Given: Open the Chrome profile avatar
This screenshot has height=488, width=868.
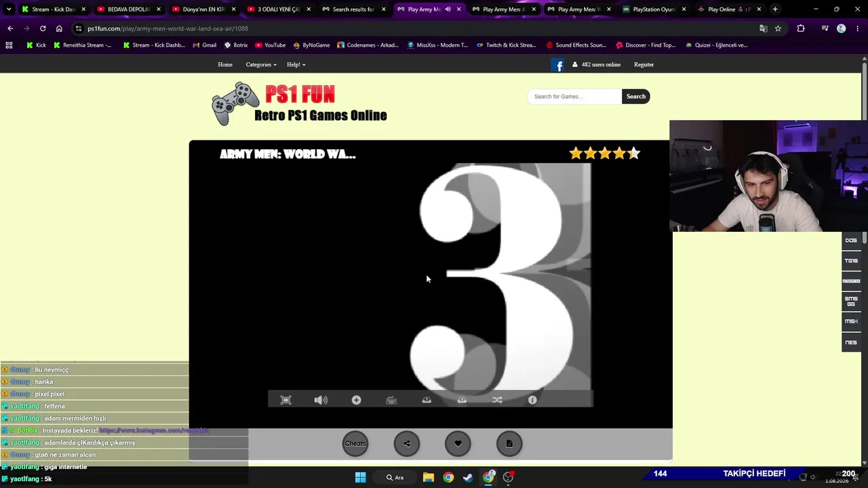Looking at the screenshot, I should [842, 28].
